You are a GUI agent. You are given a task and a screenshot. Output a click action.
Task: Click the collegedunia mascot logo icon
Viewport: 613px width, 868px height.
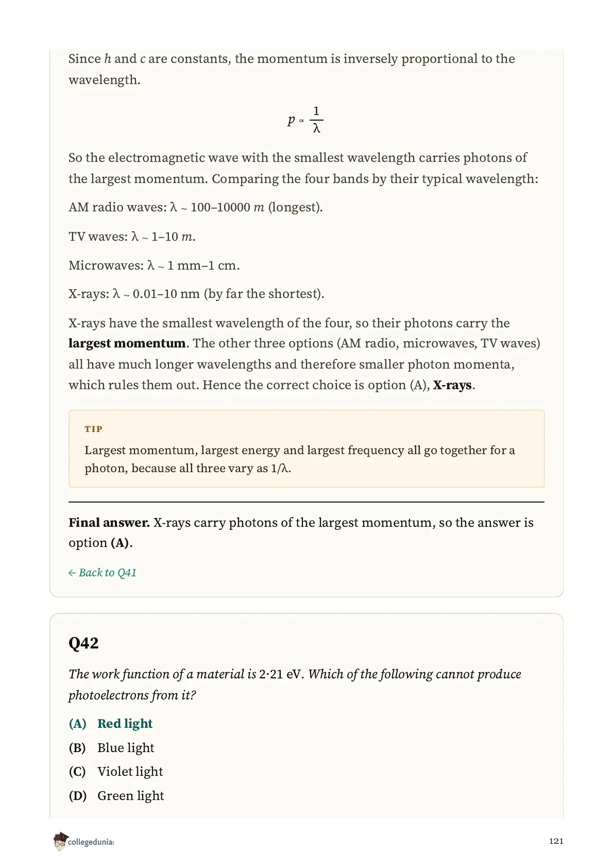pyautogui.click(x=60, y=841)
